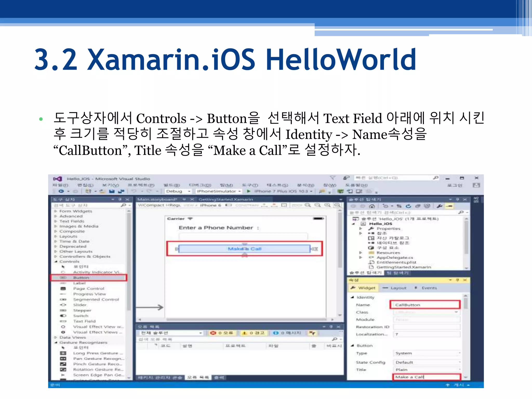Image resolution: width=532 pixels, height=399 pixels.
Task: Open the Debug menu 디버그(D)
Action: coord(200,185)
